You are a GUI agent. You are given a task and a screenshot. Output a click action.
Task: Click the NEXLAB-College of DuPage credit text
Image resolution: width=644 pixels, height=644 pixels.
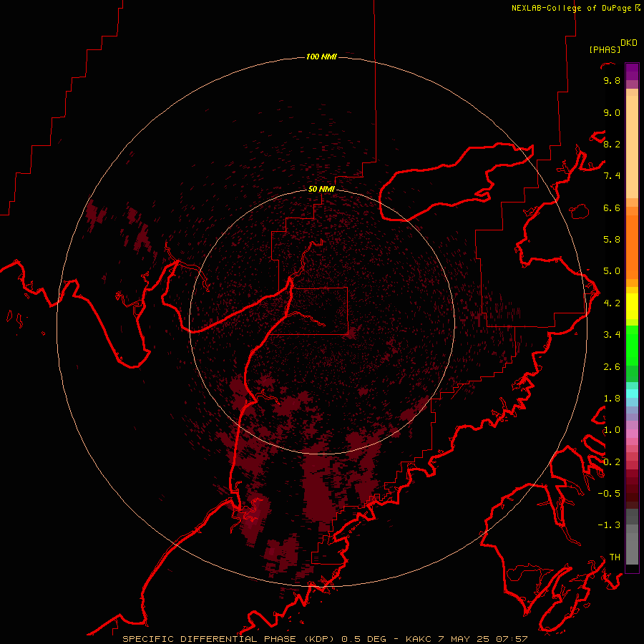coord(571,8)
